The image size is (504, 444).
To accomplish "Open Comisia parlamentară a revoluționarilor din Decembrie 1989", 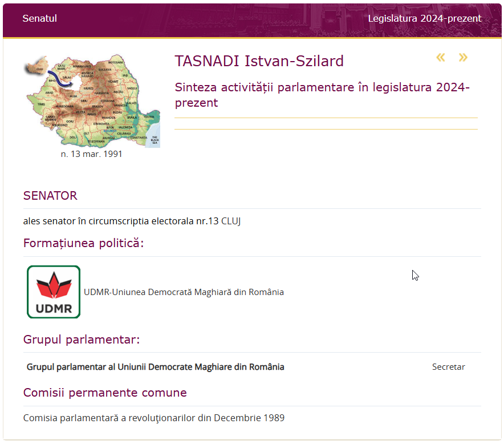I will point(154,418).
